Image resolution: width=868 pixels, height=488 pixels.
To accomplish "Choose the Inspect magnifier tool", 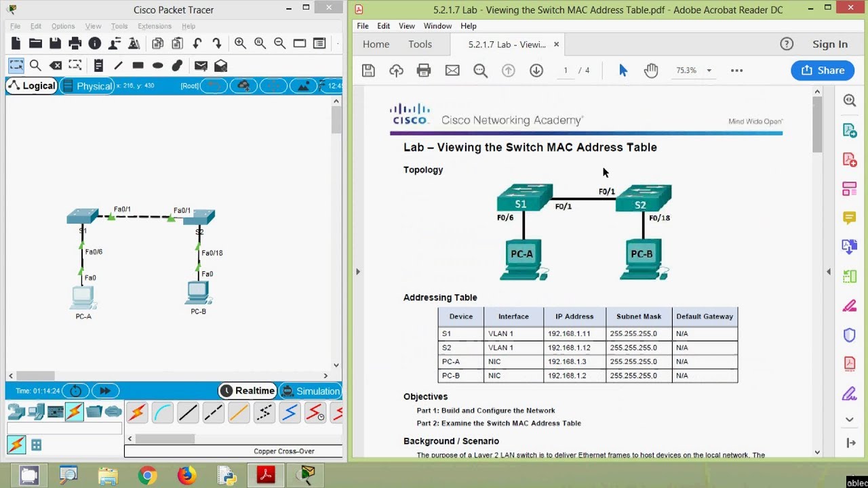I will tap(36, 66).
